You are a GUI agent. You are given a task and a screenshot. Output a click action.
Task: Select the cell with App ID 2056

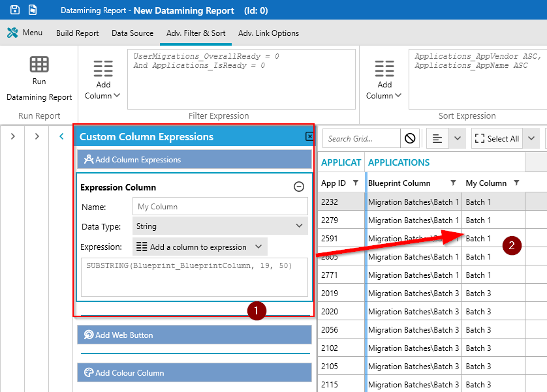pyautogui.click(x=341, y=329)
